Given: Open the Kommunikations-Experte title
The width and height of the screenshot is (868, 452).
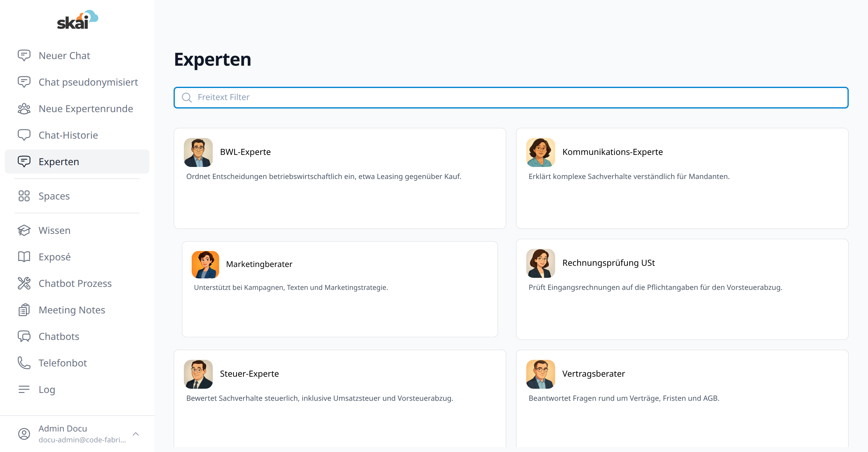Looking at the screenshot, I should (612, 152).
